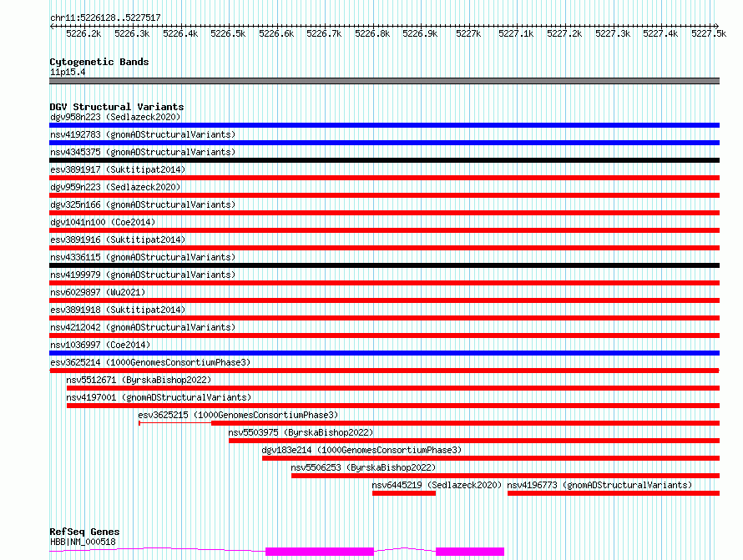The height and width of the screenshot is (560, 743).
Task: Select the esv3891916 (Suktitipat2014) label
Action: (118, 240)
